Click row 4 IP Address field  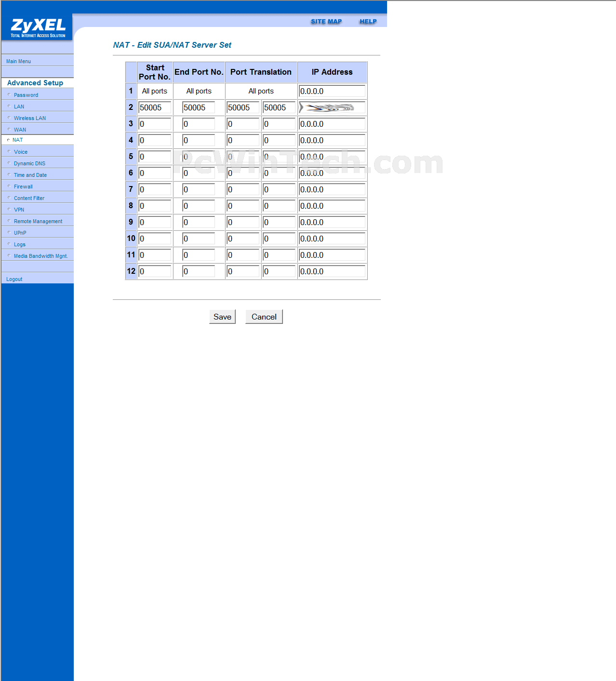[x=332, y=140]
